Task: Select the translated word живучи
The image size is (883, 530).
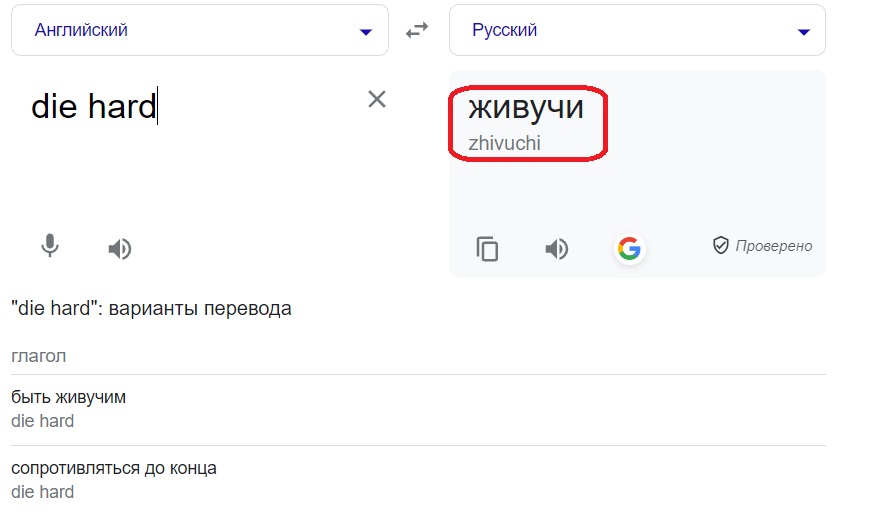Action: tap(526, 107)
